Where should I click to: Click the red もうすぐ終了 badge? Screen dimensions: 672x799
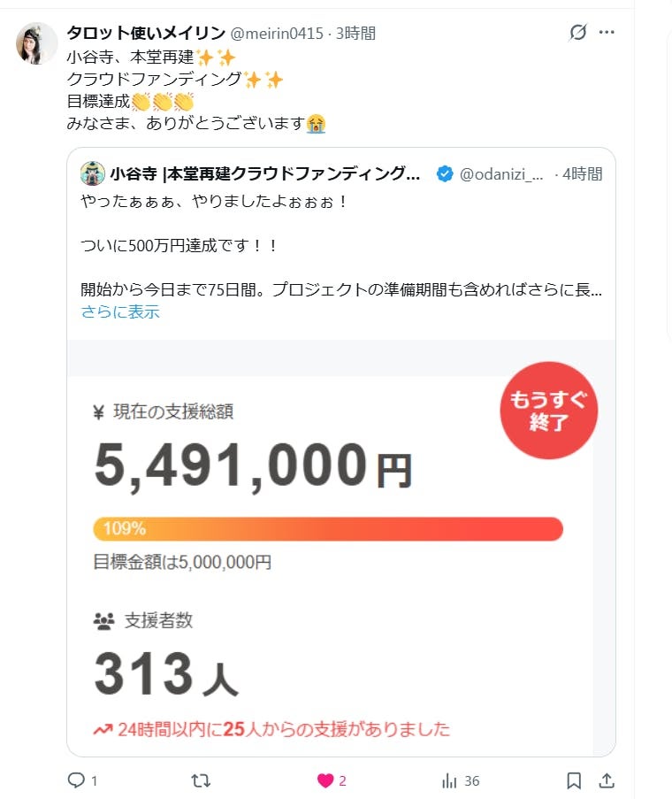[x=548, y=411]
